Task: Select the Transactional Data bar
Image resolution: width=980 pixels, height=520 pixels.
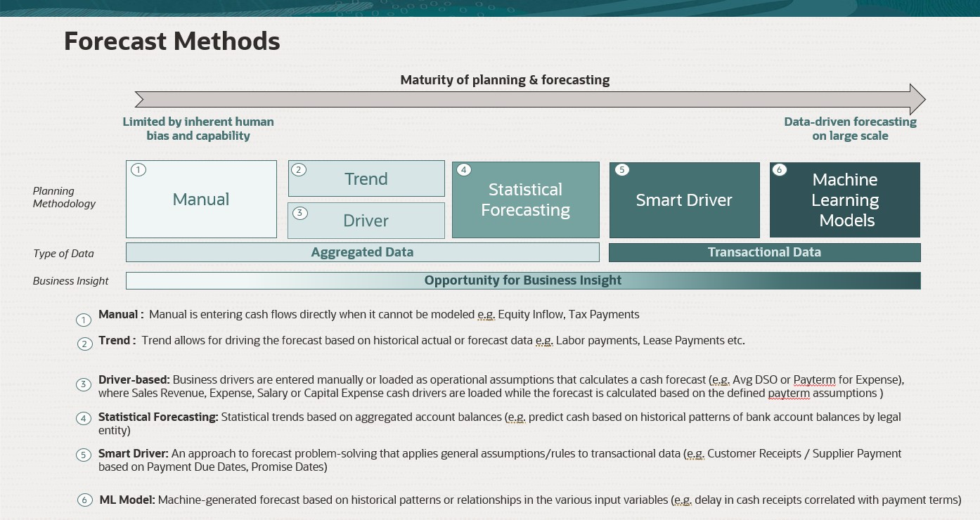Action: click(x=765, y=252)
